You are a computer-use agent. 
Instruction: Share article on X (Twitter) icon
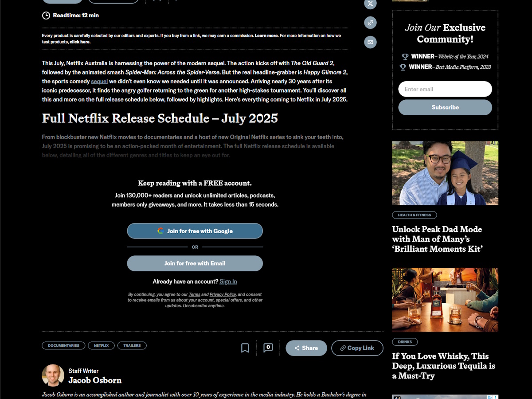370,4
